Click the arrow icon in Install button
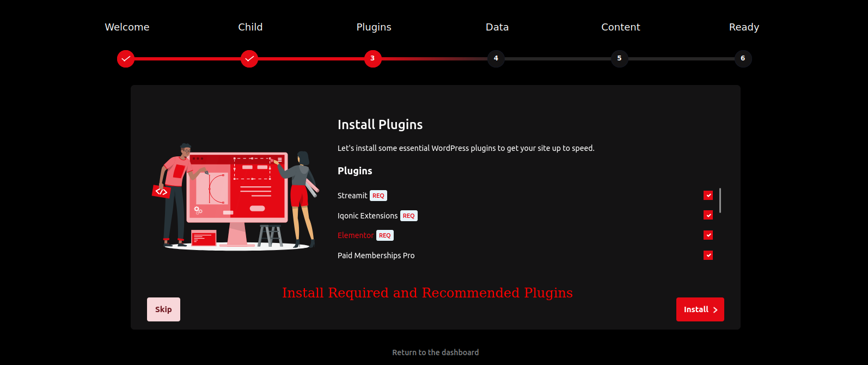The height and width of the screenshot is (365, 868). pyautogui.click(x=715, y=310)
